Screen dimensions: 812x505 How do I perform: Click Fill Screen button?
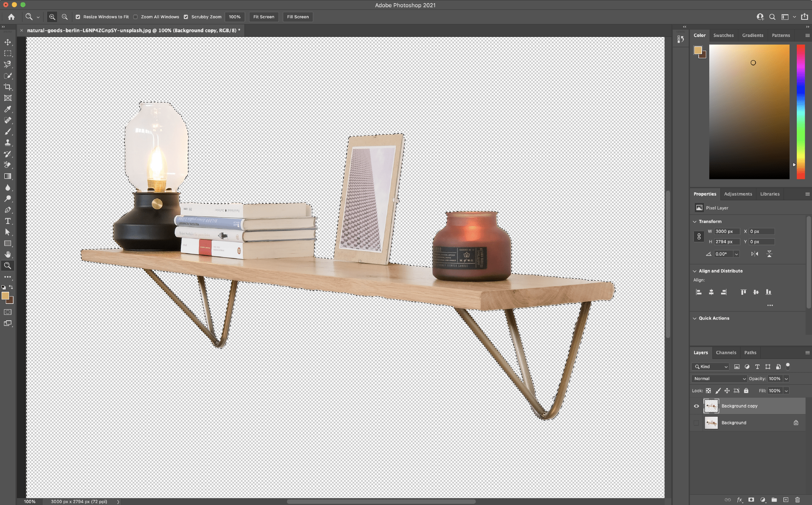298,16
